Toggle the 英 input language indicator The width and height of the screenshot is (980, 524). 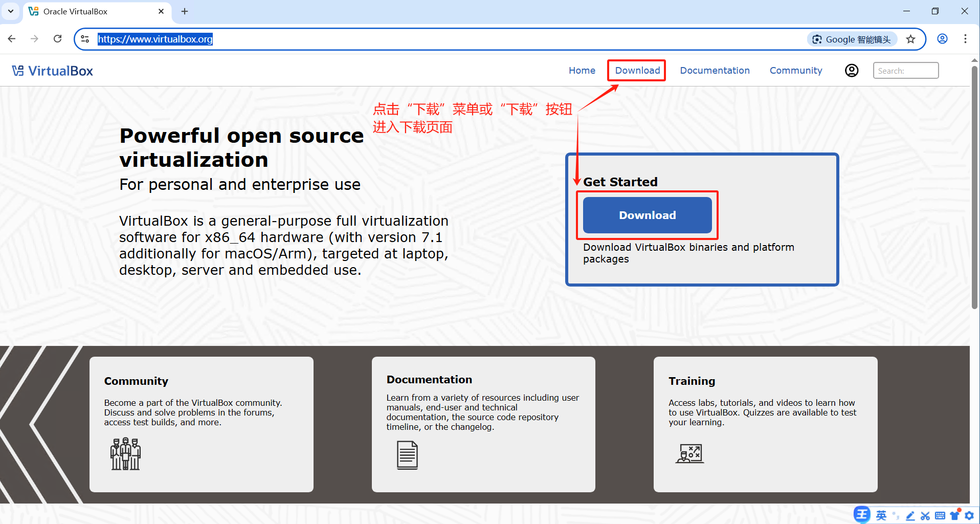[881, 515]
